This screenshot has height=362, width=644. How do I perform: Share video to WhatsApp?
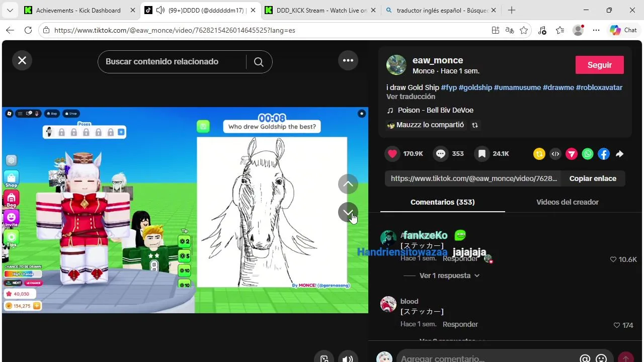click(588, 154)
